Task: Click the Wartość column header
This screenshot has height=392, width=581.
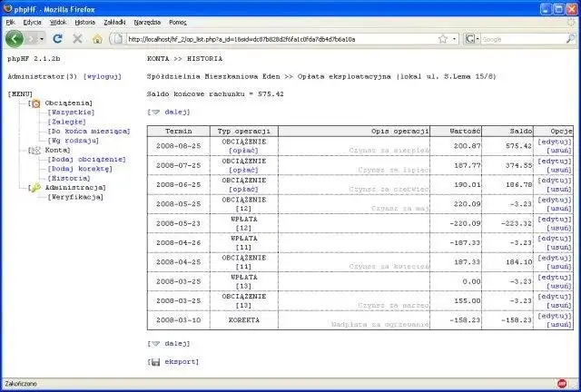Action: [x=456, y=132]
